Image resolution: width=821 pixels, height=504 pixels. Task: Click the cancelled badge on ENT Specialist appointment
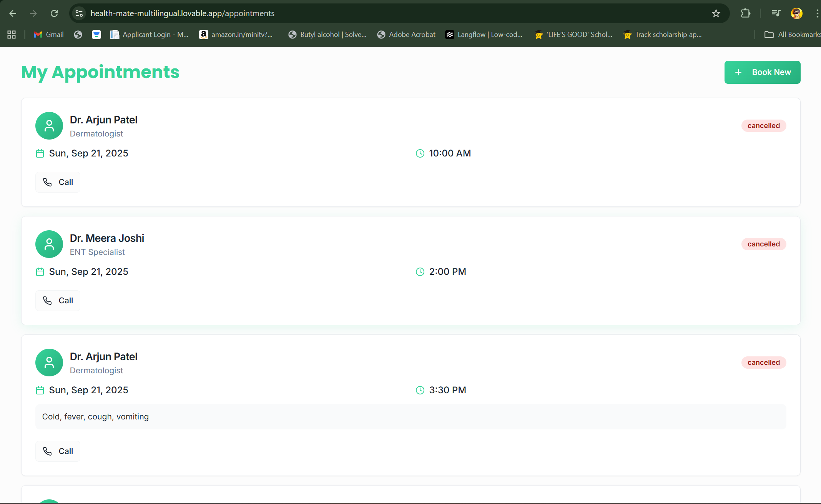tap(763, 244)
